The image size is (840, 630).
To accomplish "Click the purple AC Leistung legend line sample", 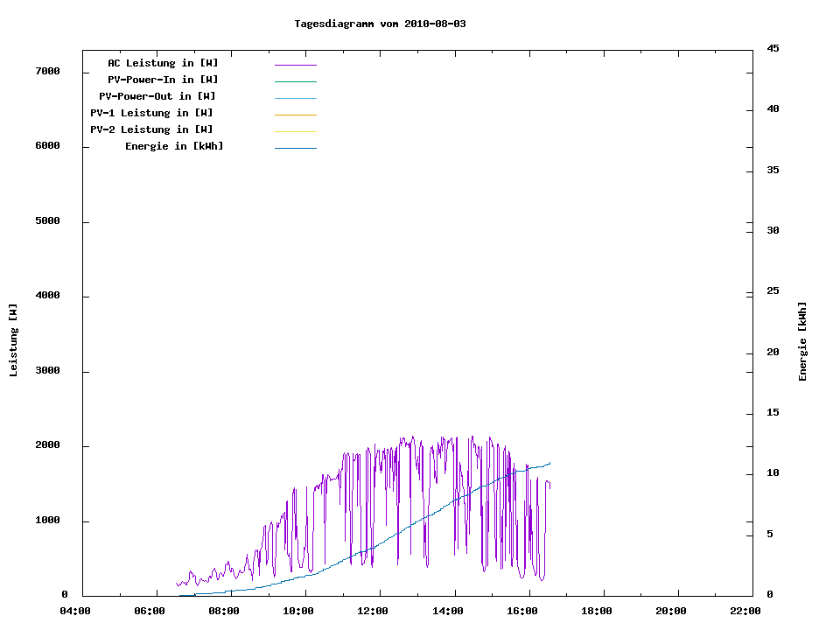I will pos(295,65).
